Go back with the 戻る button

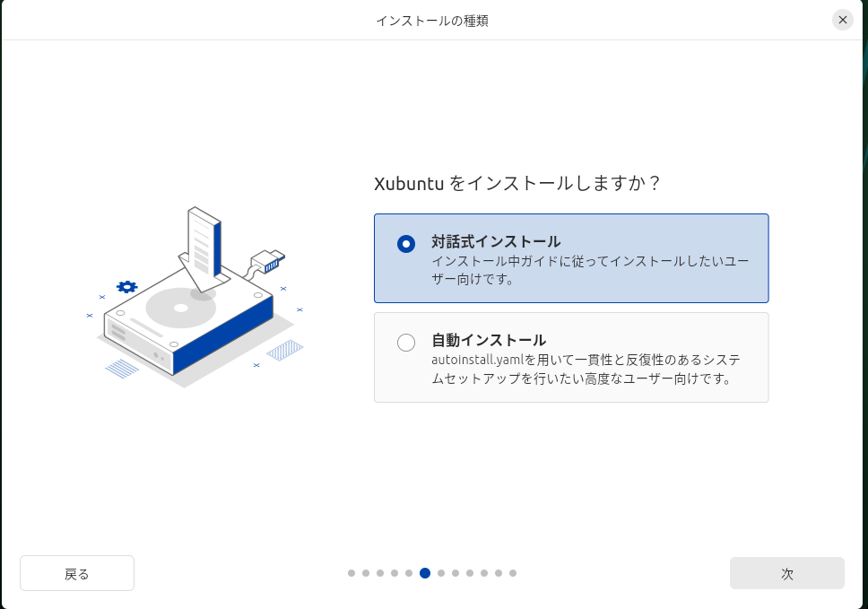pos(77,573)
